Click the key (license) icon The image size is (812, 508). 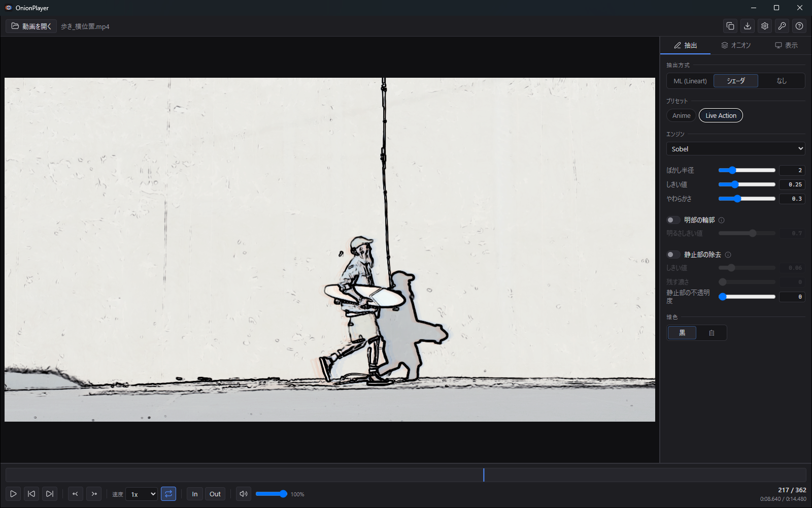coord(782,26)
